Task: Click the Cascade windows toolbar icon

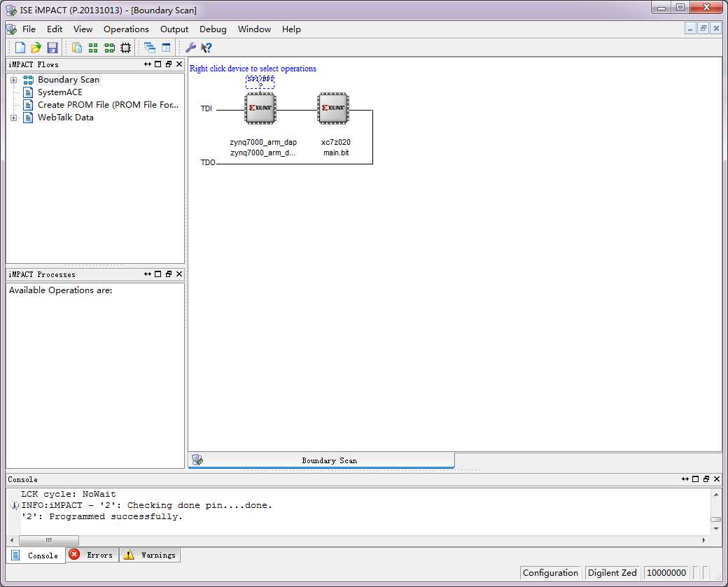Action: 150,48
